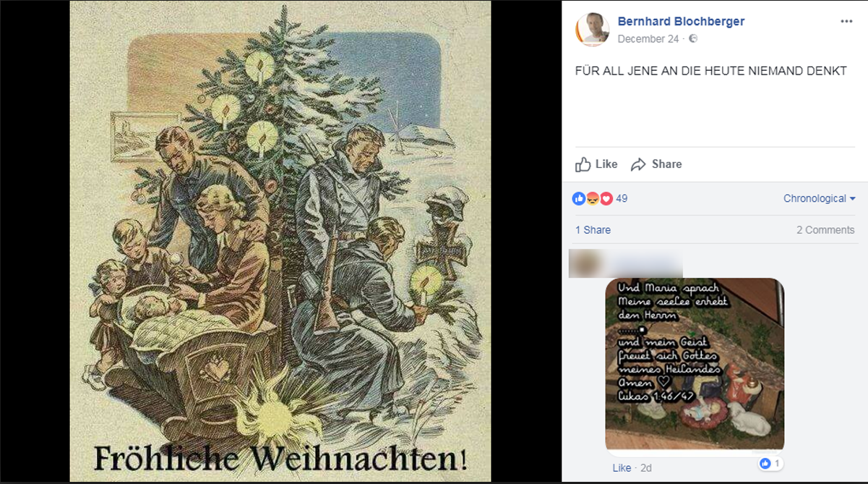Click Bernhard Blochberger's profile picture
This screenshot has width=868, height=484.
593,30
